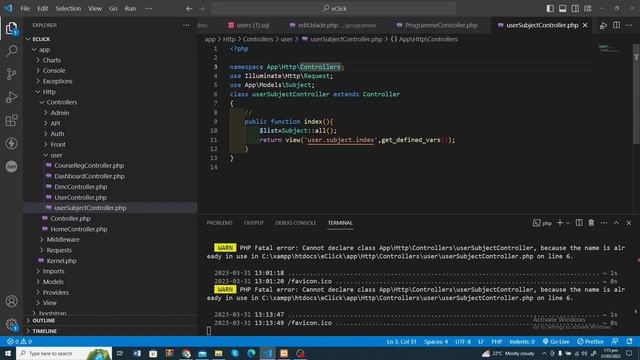This screenshot has width=640, height=360.
Task: Click the feedback icon in status bar
Action: pos(615,341)
